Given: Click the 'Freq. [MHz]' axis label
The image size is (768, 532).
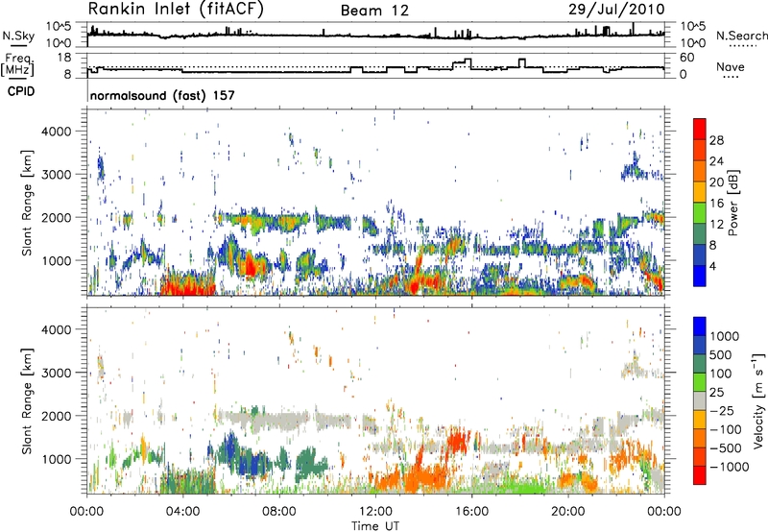Looking at the screenshot, I should pos(17,65).
